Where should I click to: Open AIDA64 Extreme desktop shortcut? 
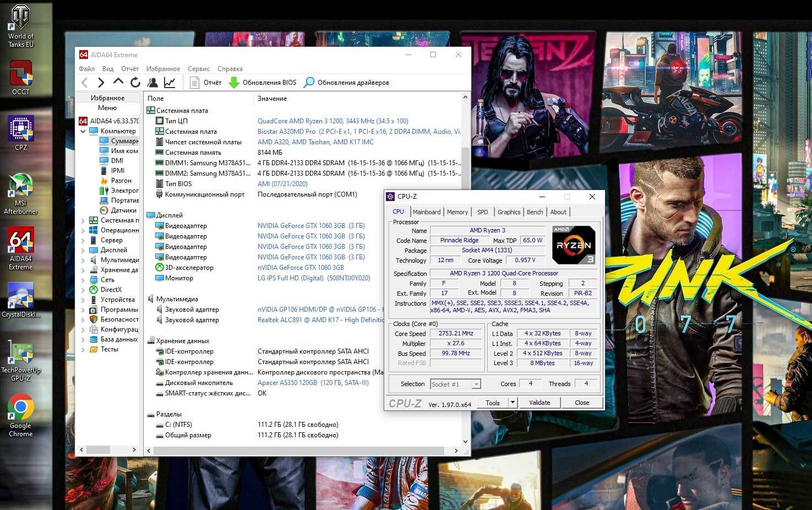tap(21, 249)
